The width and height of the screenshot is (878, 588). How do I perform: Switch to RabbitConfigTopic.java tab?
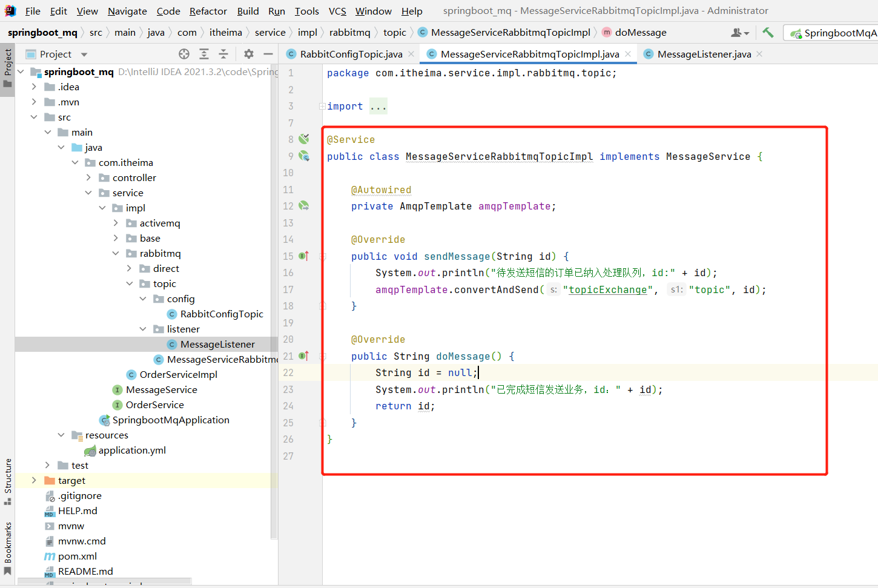351,54
